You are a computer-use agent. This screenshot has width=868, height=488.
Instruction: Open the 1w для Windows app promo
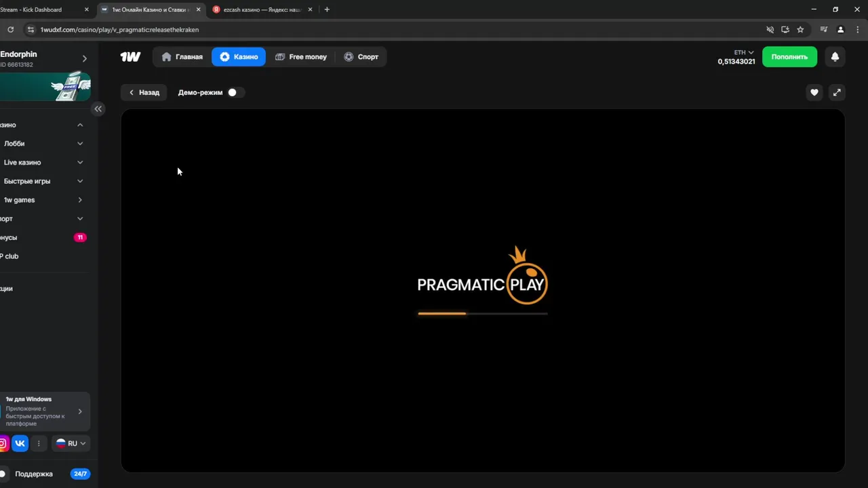pos(45,411)
